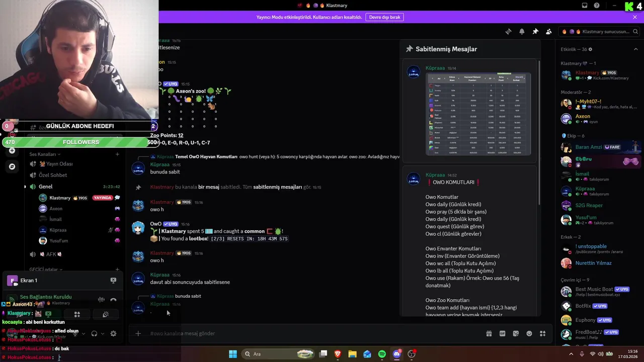This screenshot has height=362, width=644.
Task: Open output device arrow beside headphones
Action: (x=103, y=333)
